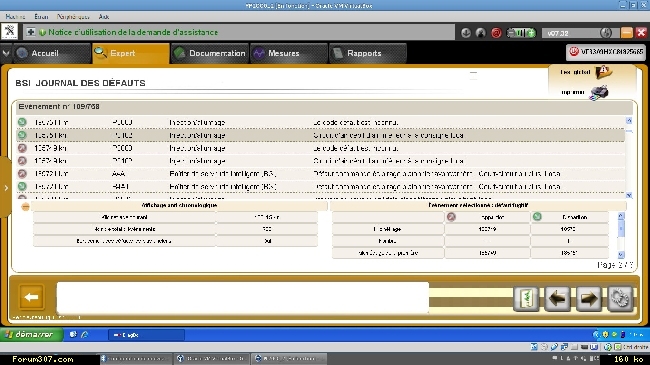
Task: Open the gears settings icon at bottom right
Action: click(620, 298)
